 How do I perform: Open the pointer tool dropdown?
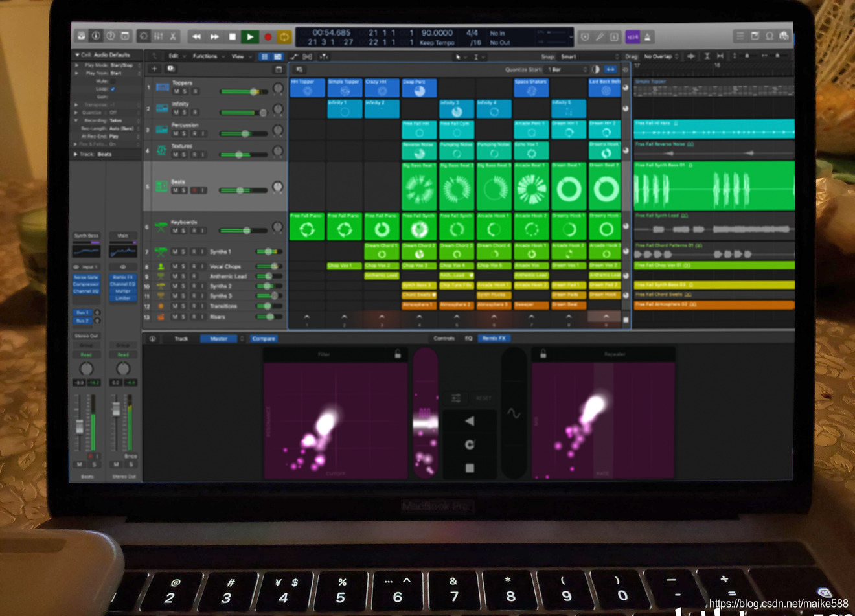click(461, 57)
